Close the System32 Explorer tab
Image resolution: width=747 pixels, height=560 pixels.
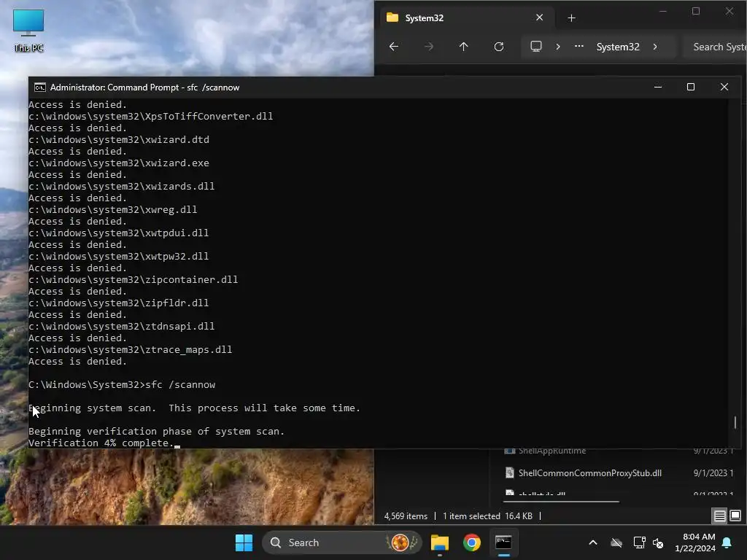[539, 17]
